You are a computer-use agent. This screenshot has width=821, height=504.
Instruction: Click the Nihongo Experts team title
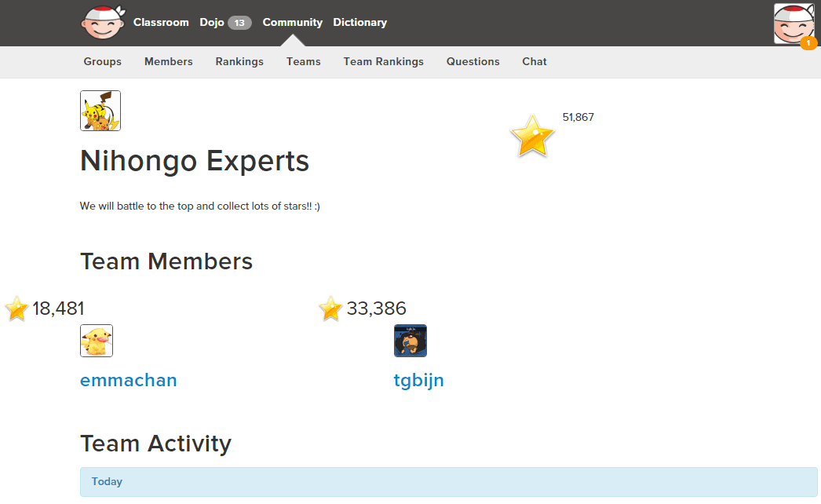(195, 162)
